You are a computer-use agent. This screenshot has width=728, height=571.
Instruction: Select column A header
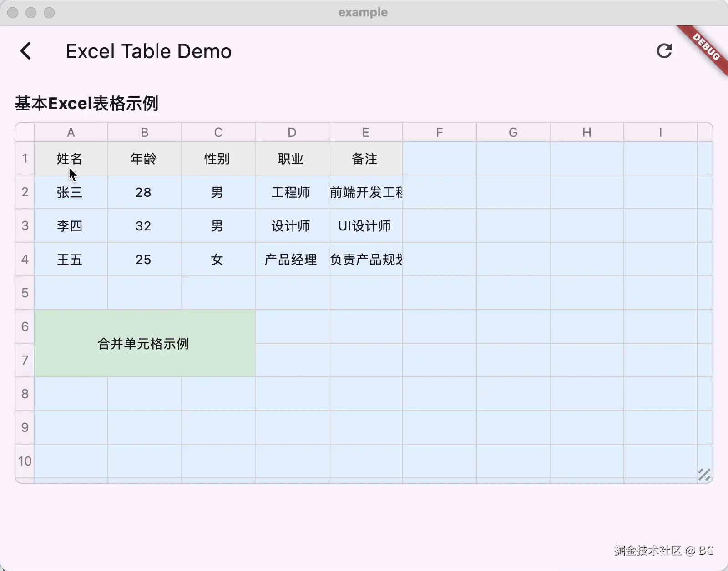[x=71, y=132]
